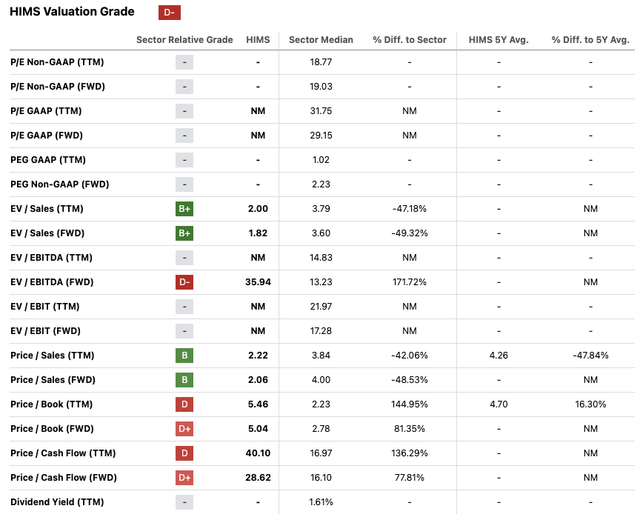
Task: Open the Price / Book (TTM) metric
Action: point(51,404)
